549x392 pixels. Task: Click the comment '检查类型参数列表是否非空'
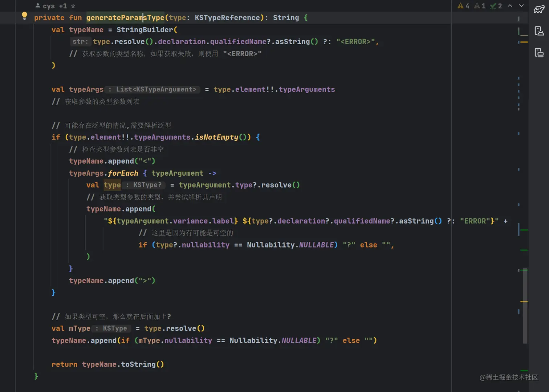tap(116, 149)
